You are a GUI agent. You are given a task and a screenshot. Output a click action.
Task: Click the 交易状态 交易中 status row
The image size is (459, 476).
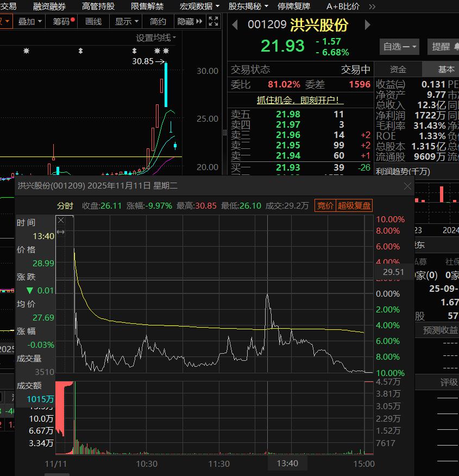(x=300, y=70)
